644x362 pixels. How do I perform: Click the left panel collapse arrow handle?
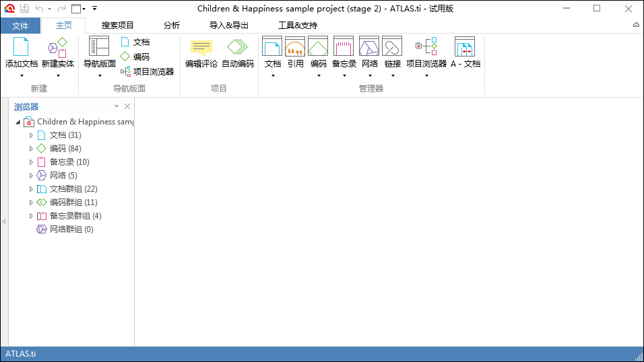[4, 221]
